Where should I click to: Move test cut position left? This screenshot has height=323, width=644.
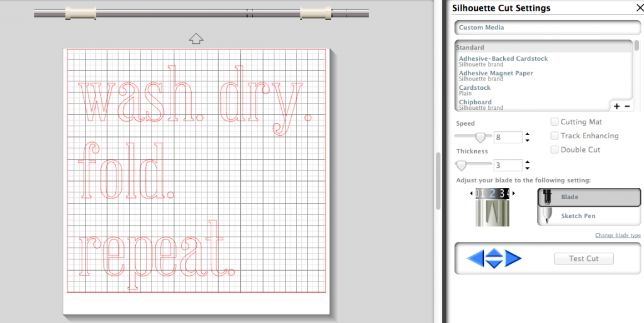tap(475, 258)
